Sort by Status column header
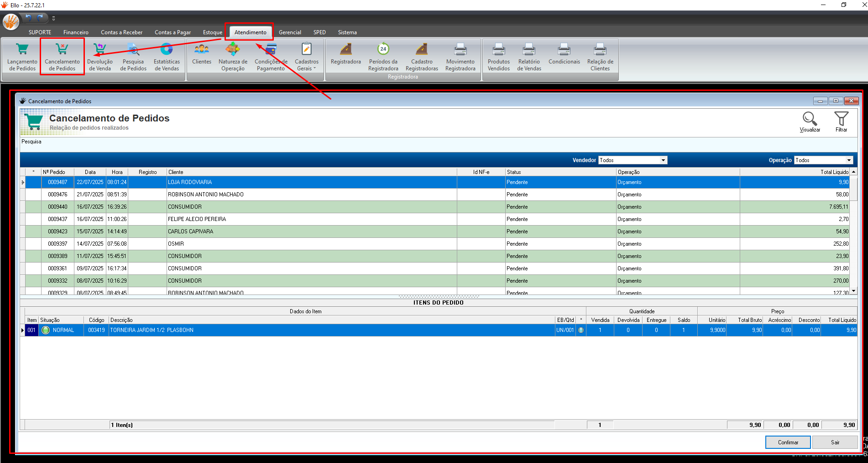Image resolution: width=868 pixels, height=463 pixels. (x=560, y=172)
